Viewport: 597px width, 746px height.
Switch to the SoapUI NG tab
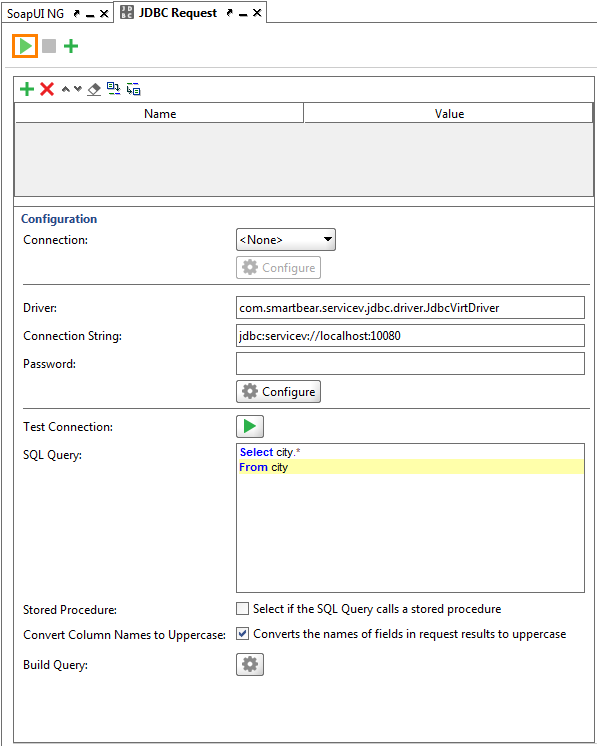click(x=36, y=13)
